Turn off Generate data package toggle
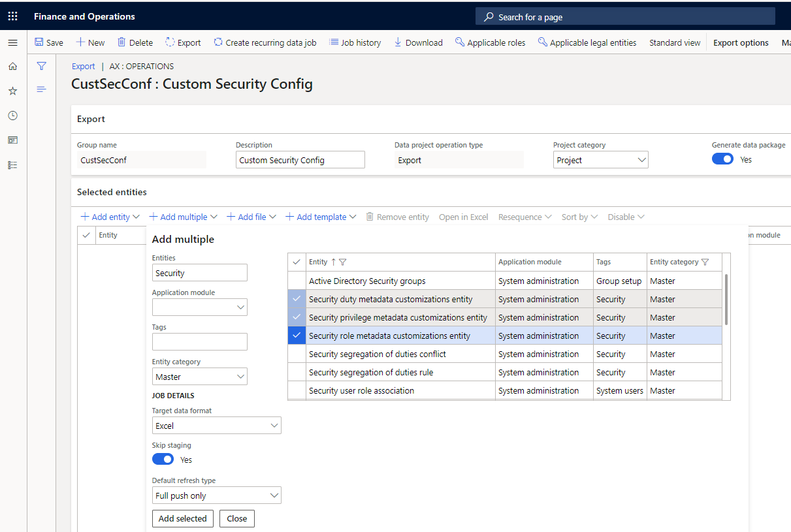This screenshot has width=791, height=532. tap(722, 159)
